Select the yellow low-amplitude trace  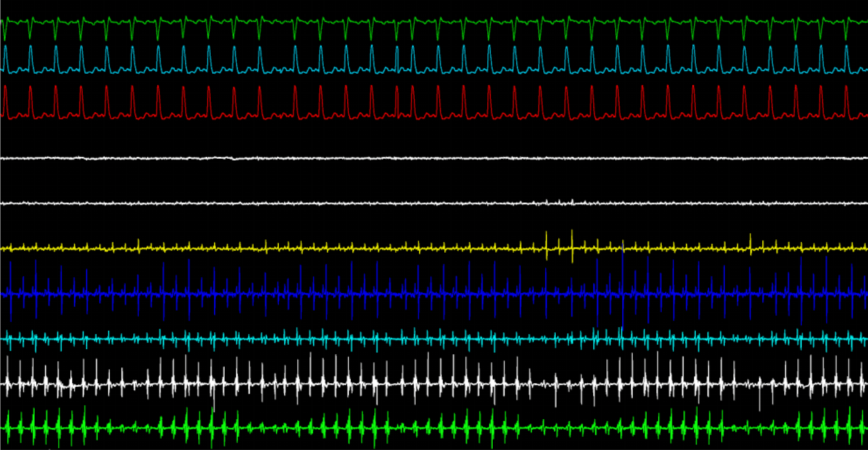[434, 248]
